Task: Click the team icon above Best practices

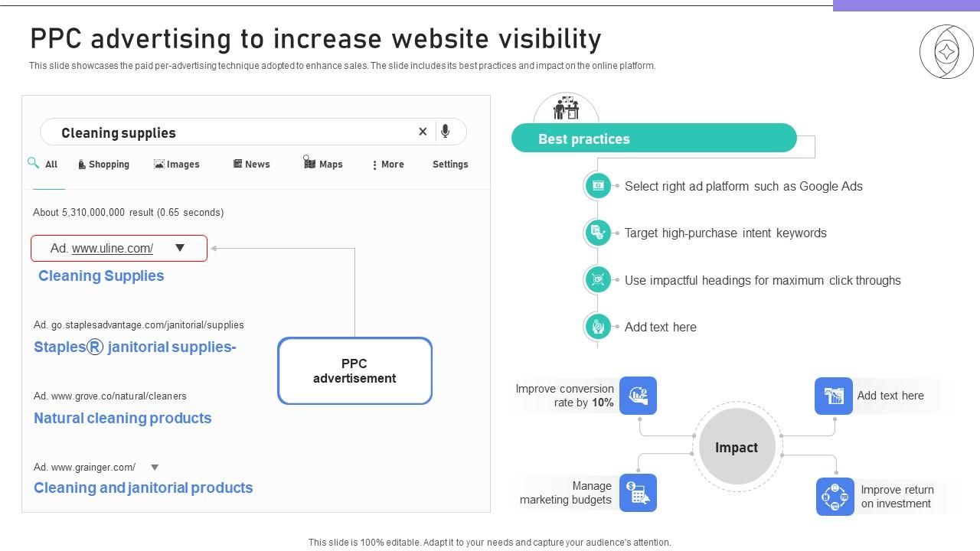Action: (566, 109)
